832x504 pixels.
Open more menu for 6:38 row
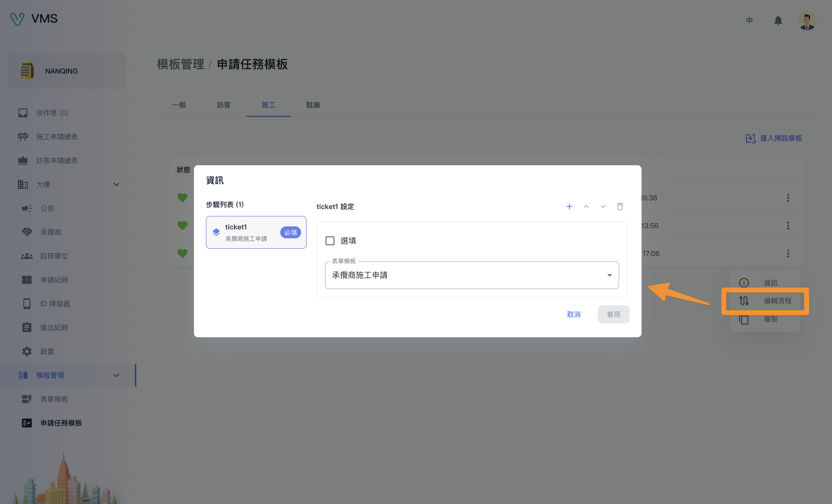[x=788, y=198]
